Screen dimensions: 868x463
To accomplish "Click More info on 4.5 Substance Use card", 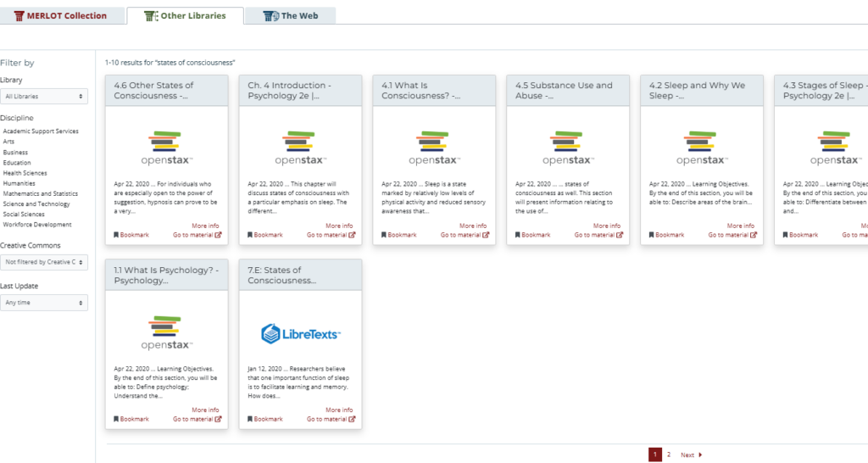I will click(607, 226).
